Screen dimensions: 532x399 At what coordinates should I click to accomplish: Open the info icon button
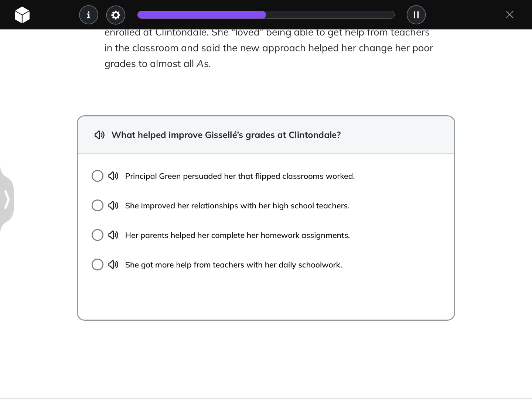coord(89,15)
